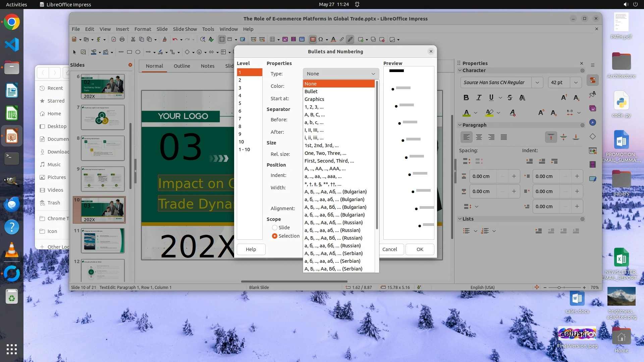Click Cancel in the dialog
The width and height of the screenshot is (644, 362).
389,249
